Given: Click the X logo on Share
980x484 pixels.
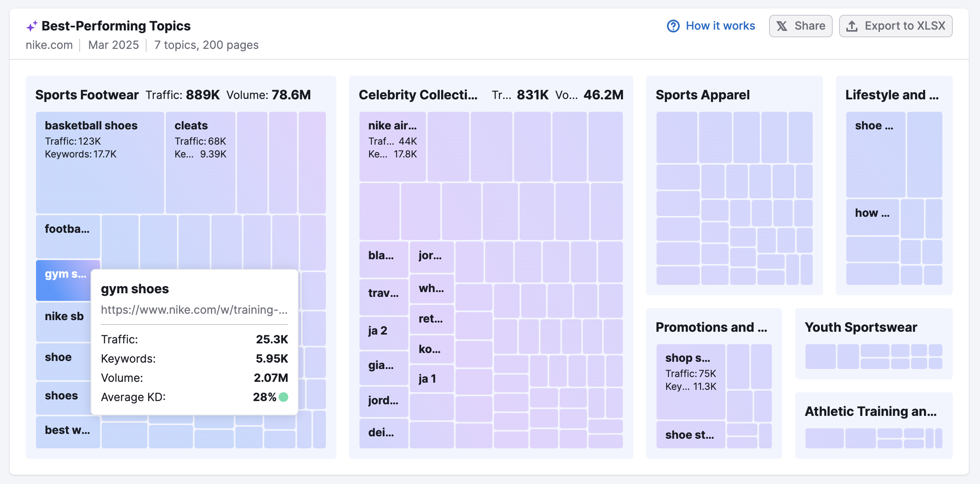Looking at the screenshot, I should click(x=782, y=26).
